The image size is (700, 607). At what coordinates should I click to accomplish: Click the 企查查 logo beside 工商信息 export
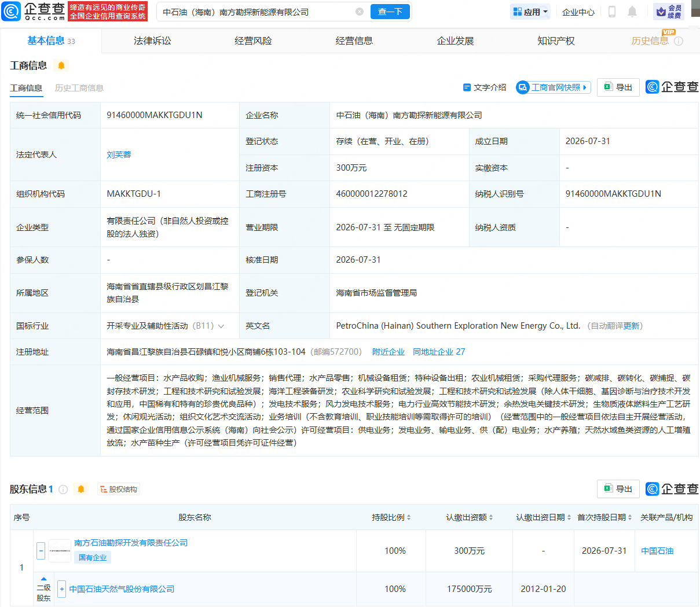(672, 87)
